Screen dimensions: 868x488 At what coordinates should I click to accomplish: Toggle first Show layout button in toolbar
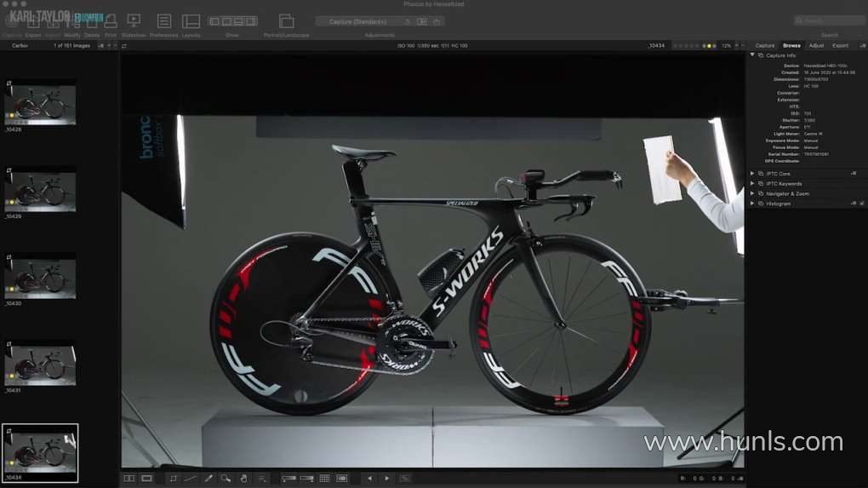[x=214, y=21]
